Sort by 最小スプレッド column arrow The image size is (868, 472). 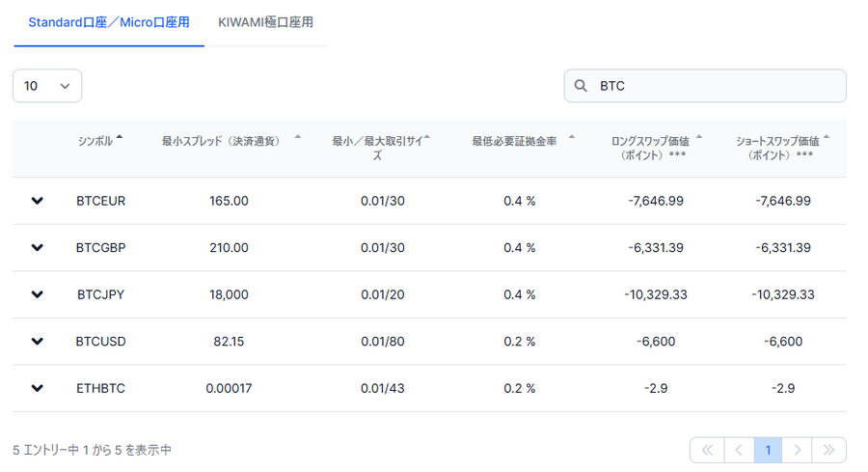(x=298, y=136)
